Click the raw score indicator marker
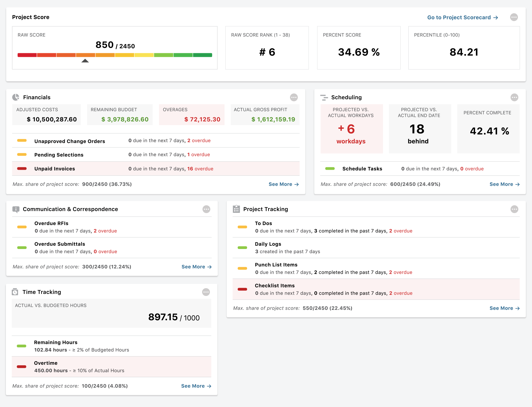The width and height of the screenshot is (532, 407). 85,61
